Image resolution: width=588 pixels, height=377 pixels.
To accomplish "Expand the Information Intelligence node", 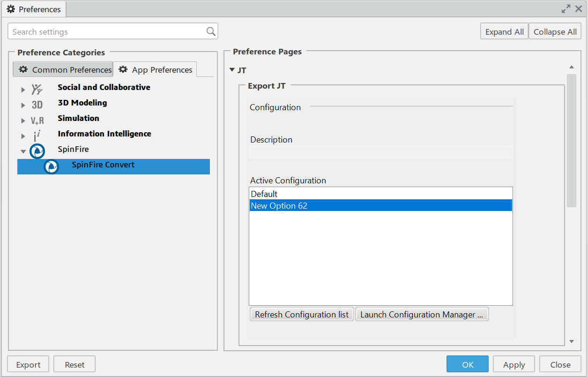I will 23,136.
